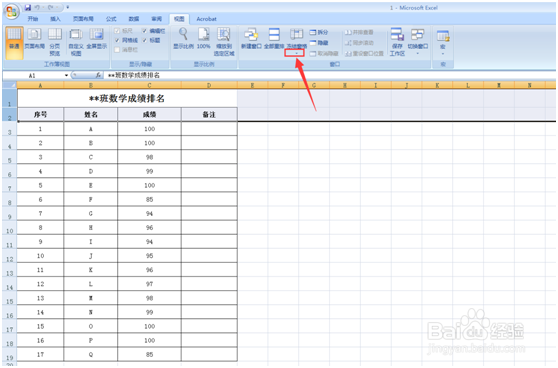Viewport: 558px width, 368px height.
Task: Click the 姓名 header cell
Action: [x=91, y=115]
